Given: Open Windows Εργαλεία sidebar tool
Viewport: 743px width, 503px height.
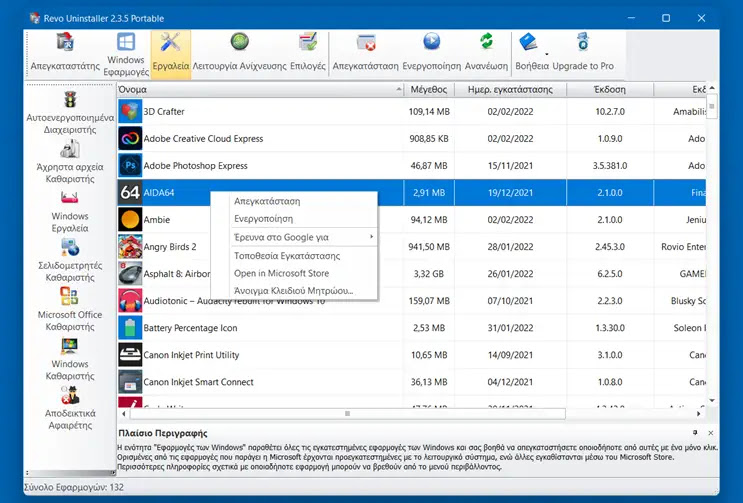Looking at the screenshot, I should coord(70,212).
